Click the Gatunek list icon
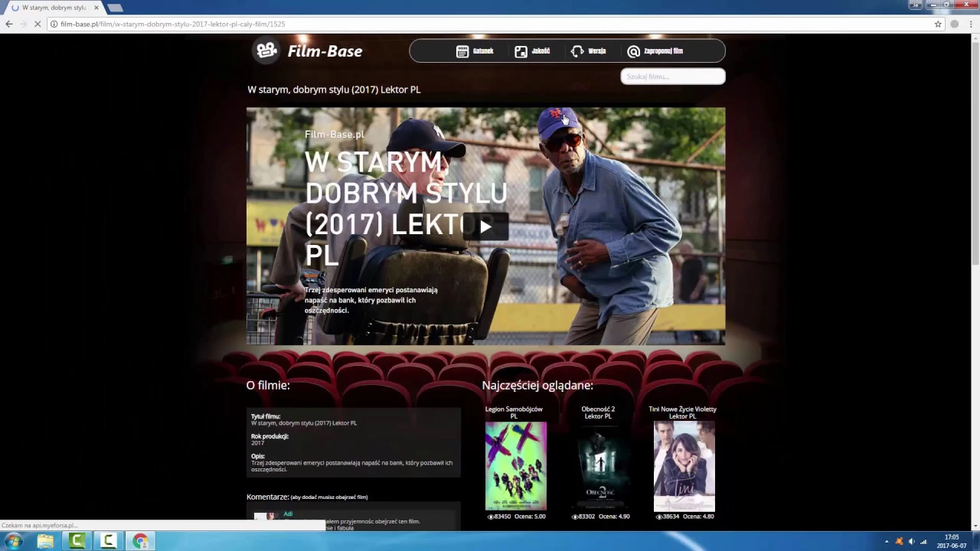The image size is (980, 551). (462, 51)
